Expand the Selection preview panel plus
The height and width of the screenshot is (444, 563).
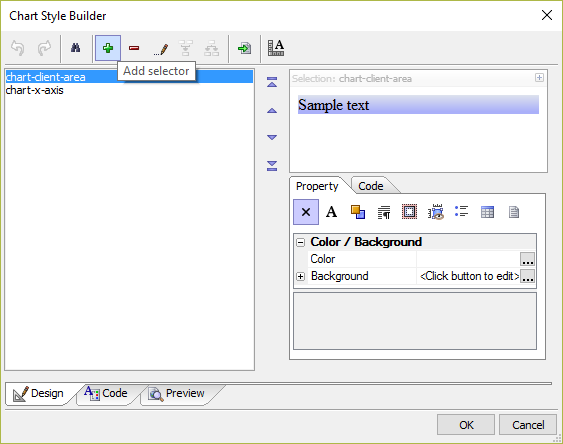pos(539,78)
